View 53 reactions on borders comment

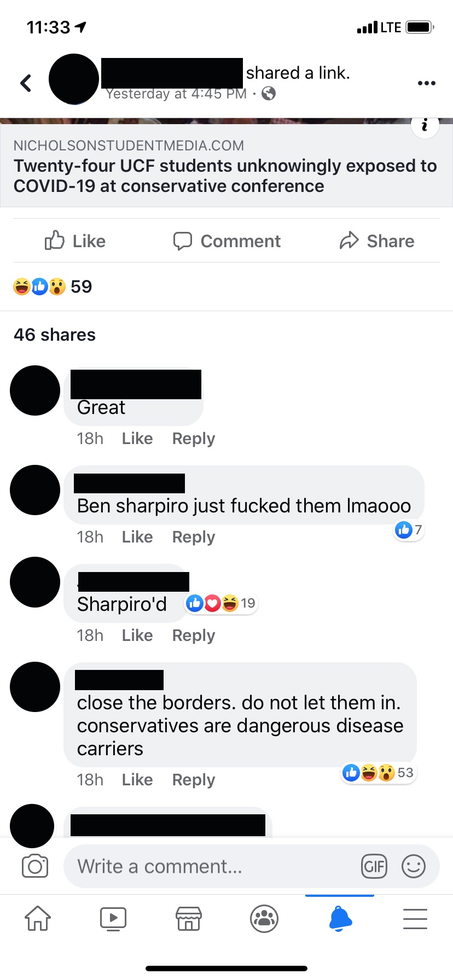pos(378,772)
